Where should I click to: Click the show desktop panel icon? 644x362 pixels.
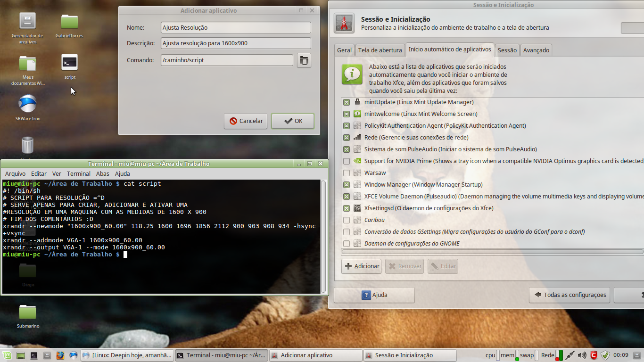tap(21, 355)
